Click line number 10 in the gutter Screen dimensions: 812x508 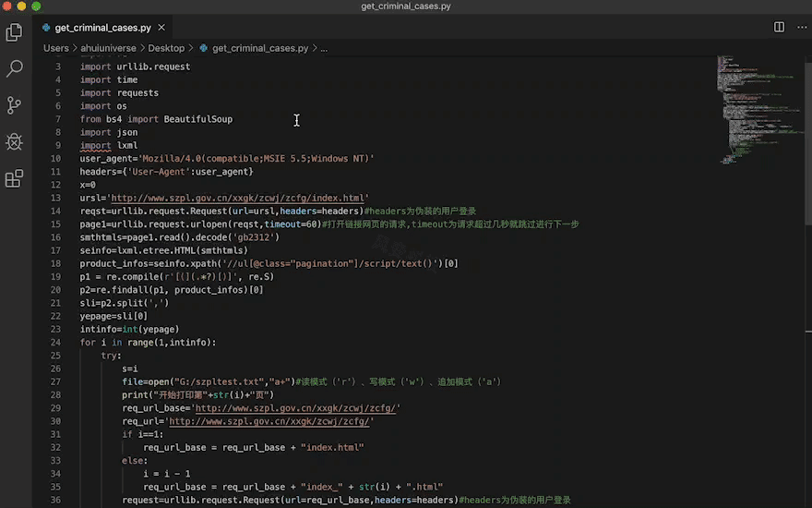coord(55,159)
